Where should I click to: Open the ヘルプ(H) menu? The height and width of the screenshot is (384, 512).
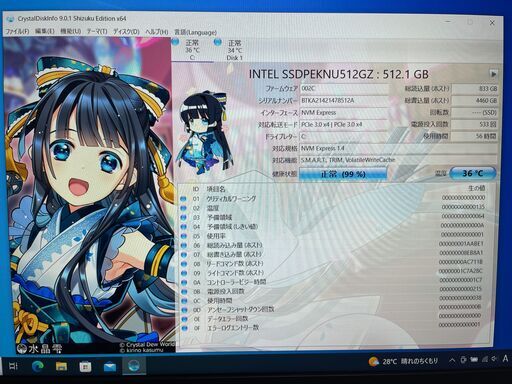(x=157, y=32)
